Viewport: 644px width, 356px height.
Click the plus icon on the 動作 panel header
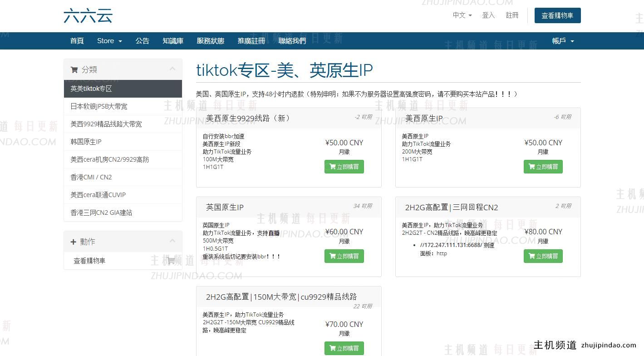pyautogui.click(x=73, y=242)
